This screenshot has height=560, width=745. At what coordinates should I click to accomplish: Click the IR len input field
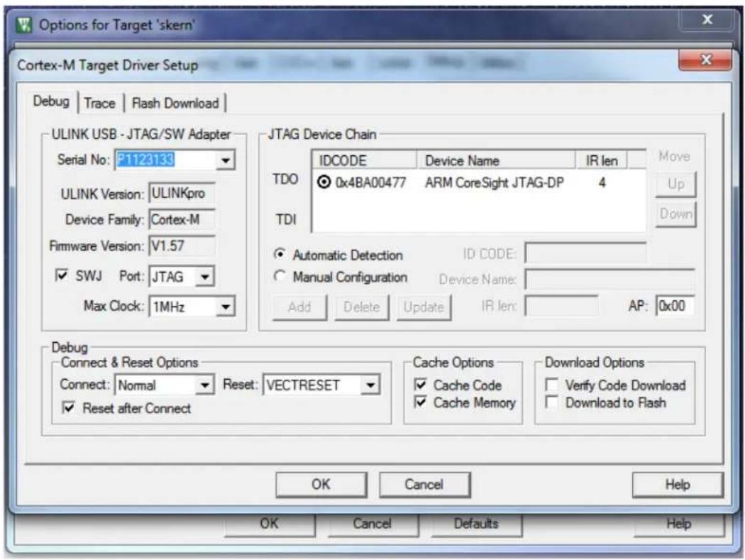[561, 306]
